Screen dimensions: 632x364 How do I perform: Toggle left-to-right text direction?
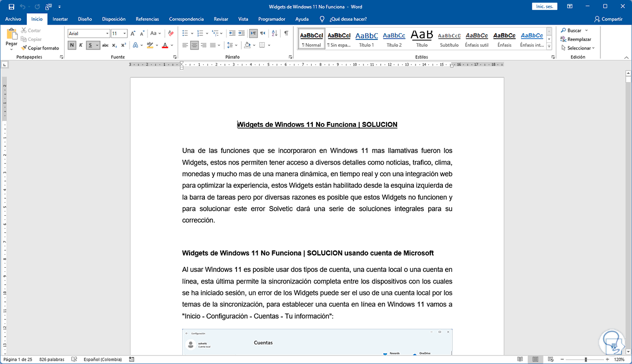click(x=253, y=33)
